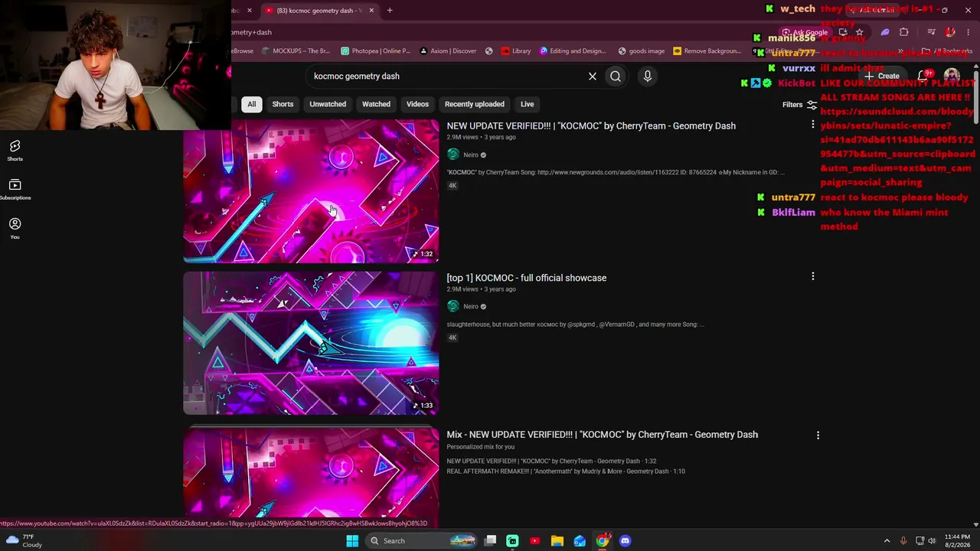Open the weather widget showing 71°F

(23, 541)
